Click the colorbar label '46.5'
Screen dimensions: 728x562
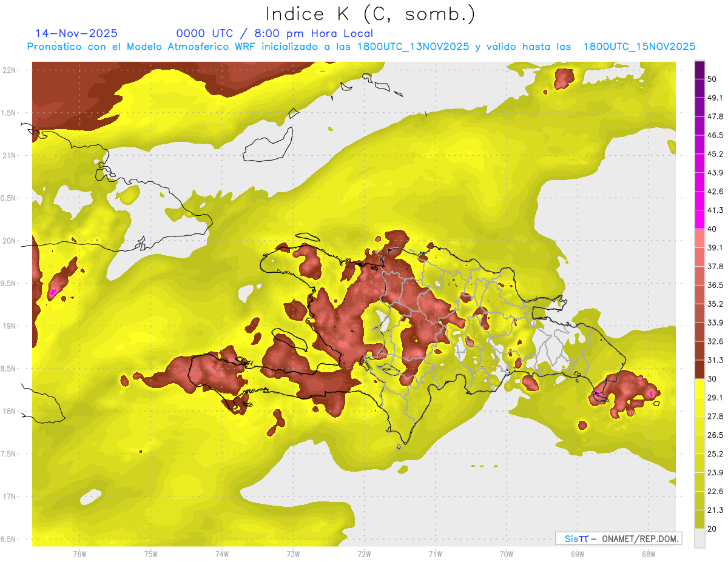click(715, 135)
